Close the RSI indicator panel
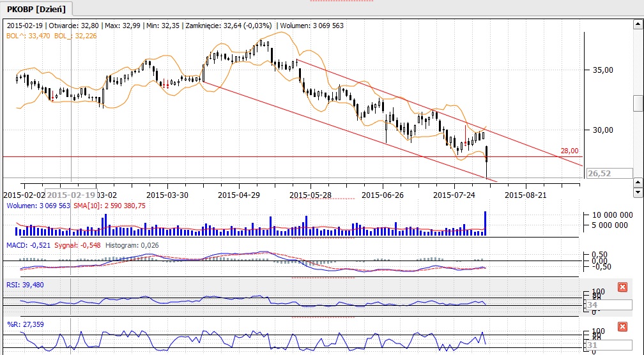This screenshot has height=355, width=644. point(622,287)
